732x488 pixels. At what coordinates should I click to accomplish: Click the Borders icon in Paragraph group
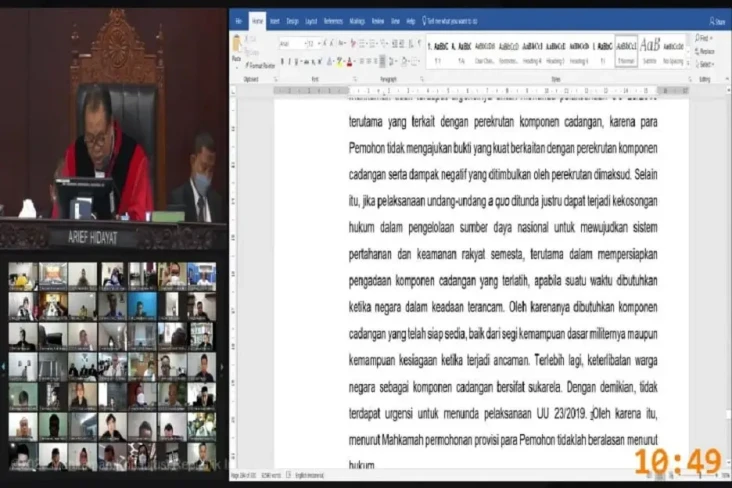tap(415, 61)
